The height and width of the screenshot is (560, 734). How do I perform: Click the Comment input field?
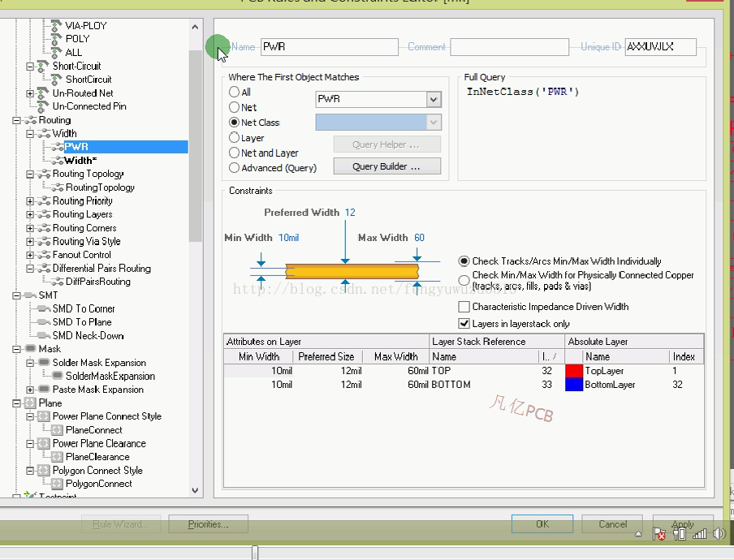(x=509, y=47)
